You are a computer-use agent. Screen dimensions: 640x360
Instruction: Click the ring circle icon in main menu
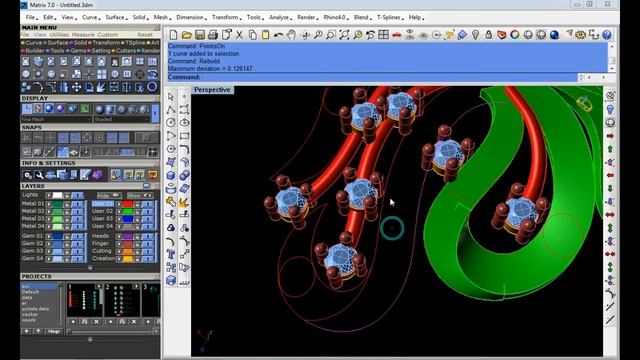(x=152, y=87)
